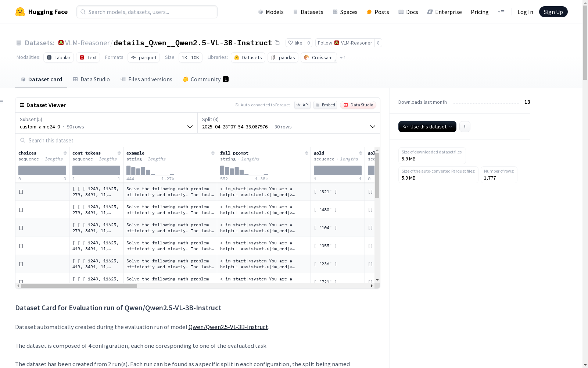
Task: Click the pandas library tag
Action: (x=283, y=57)
